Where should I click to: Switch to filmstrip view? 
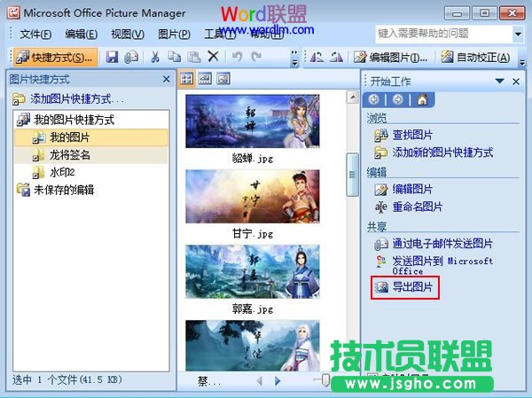coord(205,79)
